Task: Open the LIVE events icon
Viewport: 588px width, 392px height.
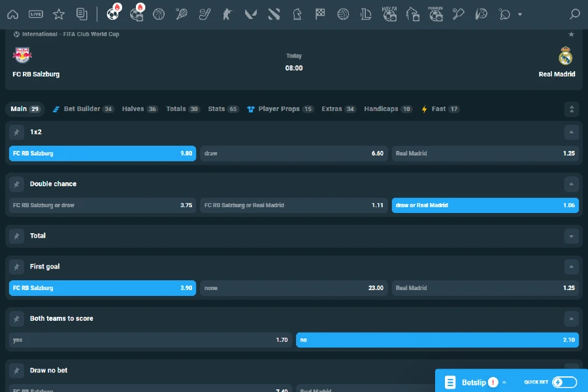Action: click(36, 14)
